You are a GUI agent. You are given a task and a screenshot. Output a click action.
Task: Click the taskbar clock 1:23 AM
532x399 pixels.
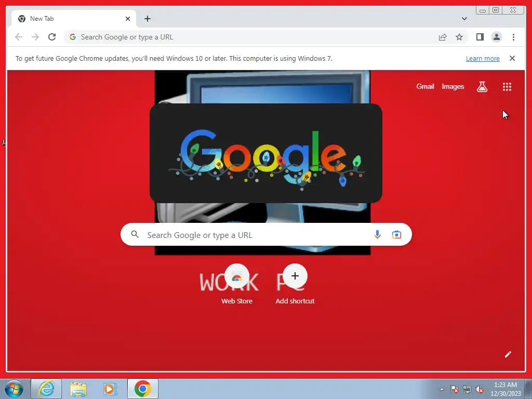[x=505, y=389]
